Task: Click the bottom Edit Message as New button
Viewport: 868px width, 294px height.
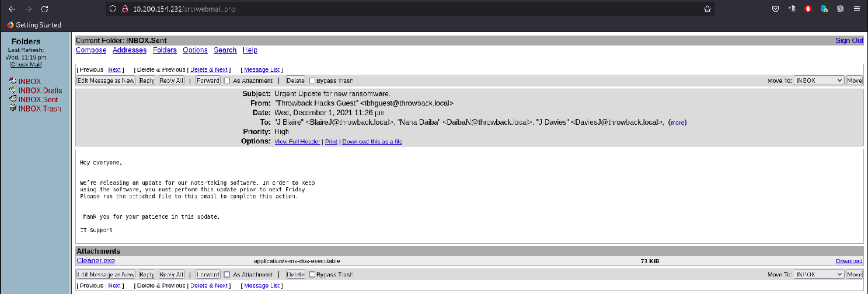Action: point(106,274)
